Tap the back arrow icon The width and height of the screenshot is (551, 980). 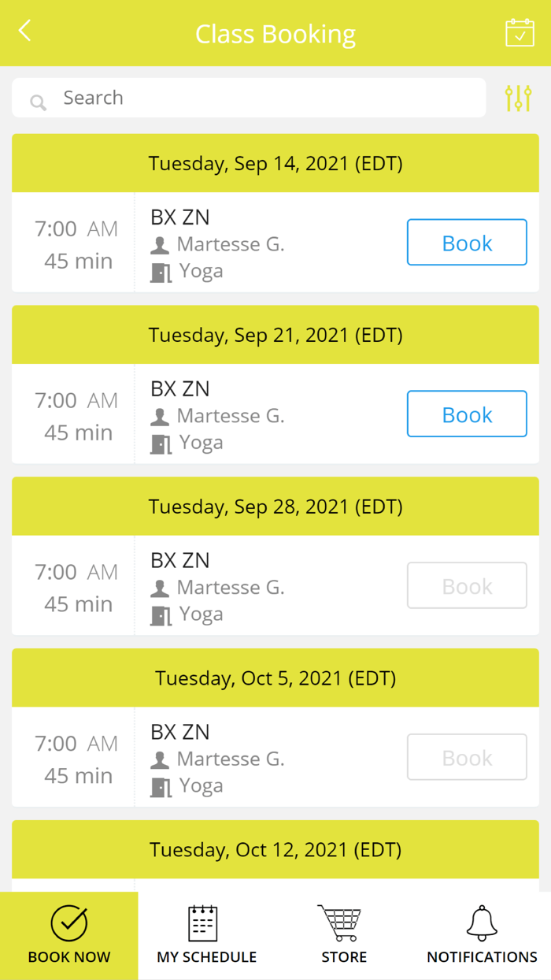click(x=25, y=32)
